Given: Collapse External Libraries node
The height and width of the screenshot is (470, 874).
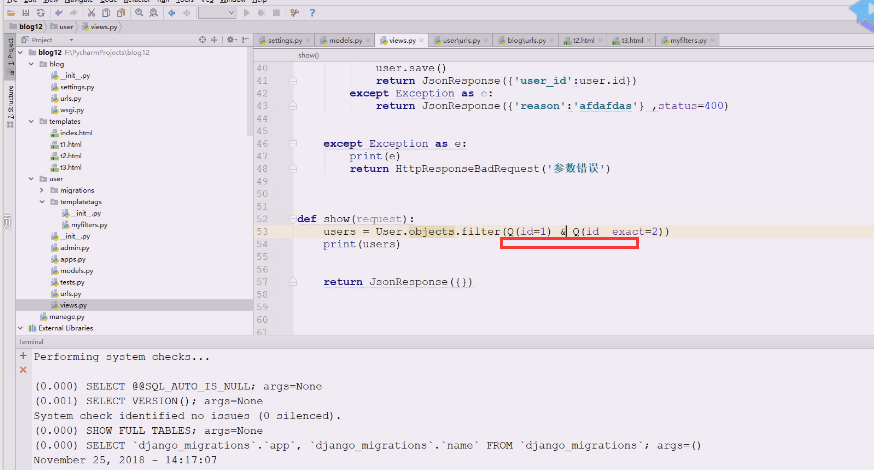Looking at the screenshot, I should click(x=21, y=328).
